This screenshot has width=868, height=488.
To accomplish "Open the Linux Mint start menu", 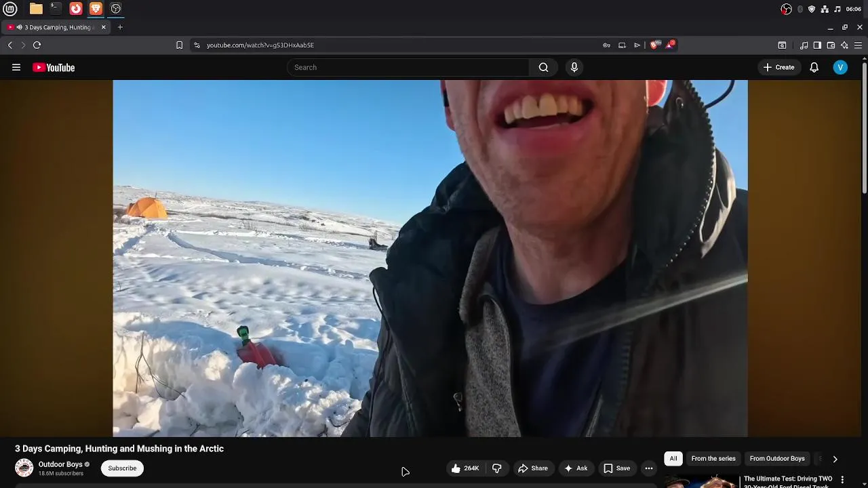I will 9,9.
